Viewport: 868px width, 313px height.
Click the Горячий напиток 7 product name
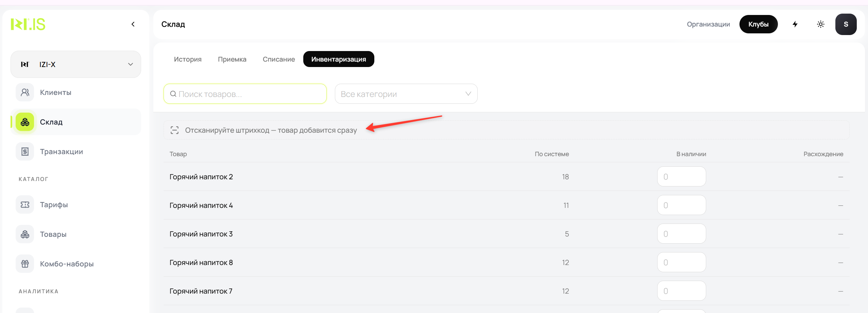tap(201, 291)
